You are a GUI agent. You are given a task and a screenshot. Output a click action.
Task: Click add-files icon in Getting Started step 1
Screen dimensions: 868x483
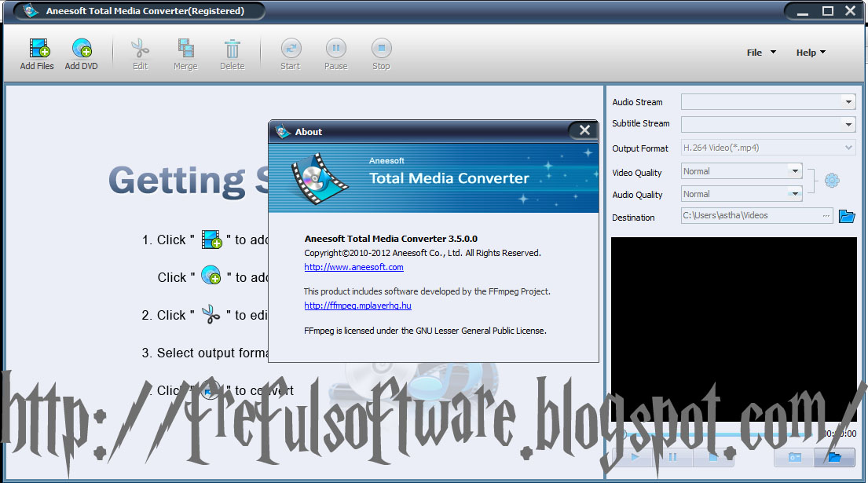pos(211,240)
